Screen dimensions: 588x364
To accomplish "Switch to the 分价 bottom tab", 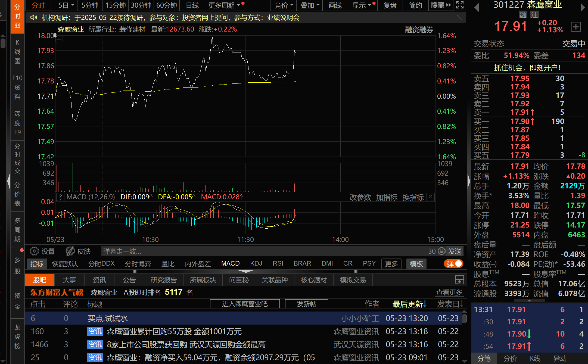I will pyautogui.click(x=510, y=358).
